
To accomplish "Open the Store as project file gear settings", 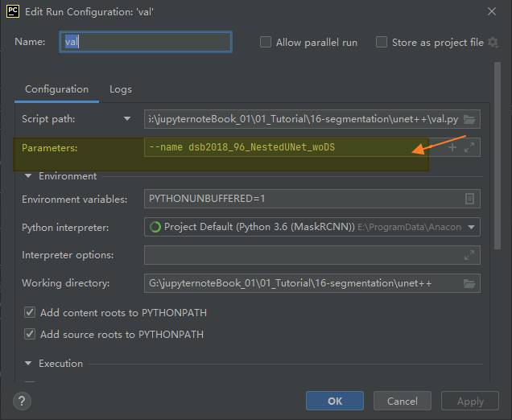I will [493, 43].
